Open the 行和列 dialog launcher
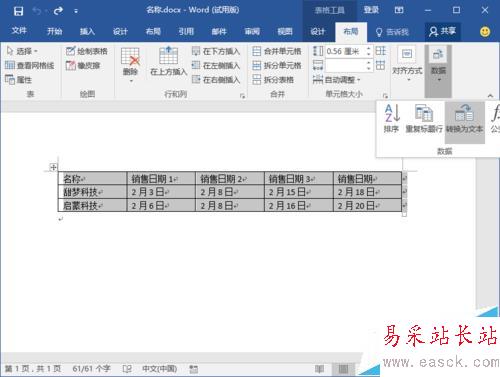 coord(242,96)
